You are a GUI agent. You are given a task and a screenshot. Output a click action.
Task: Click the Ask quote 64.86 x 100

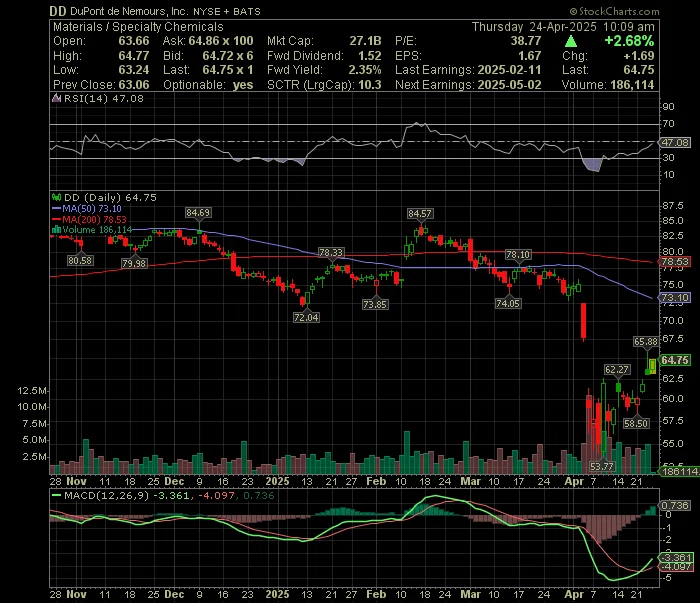coord(221,41)
